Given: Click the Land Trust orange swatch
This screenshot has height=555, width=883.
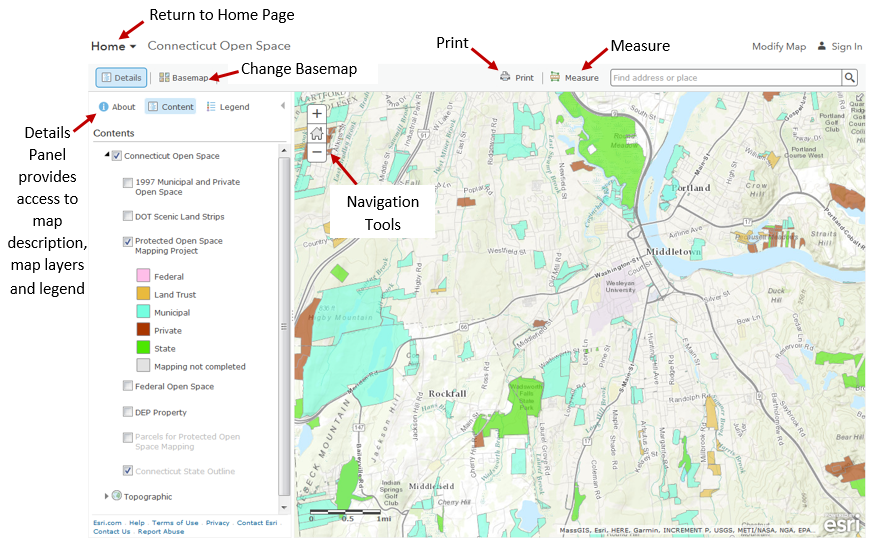Looking at the screenshot, I should (143, 293).
